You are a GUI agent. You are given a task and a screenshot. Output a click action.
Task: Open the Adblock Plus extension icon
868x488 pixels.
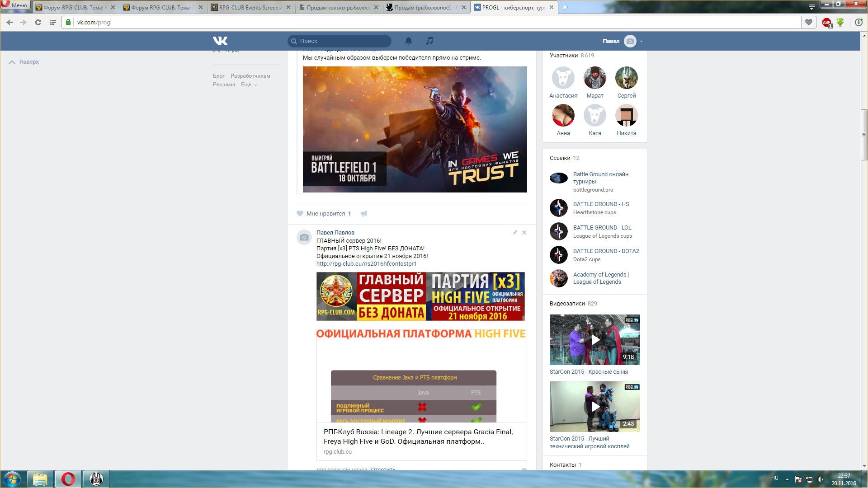tap(827, 23)
